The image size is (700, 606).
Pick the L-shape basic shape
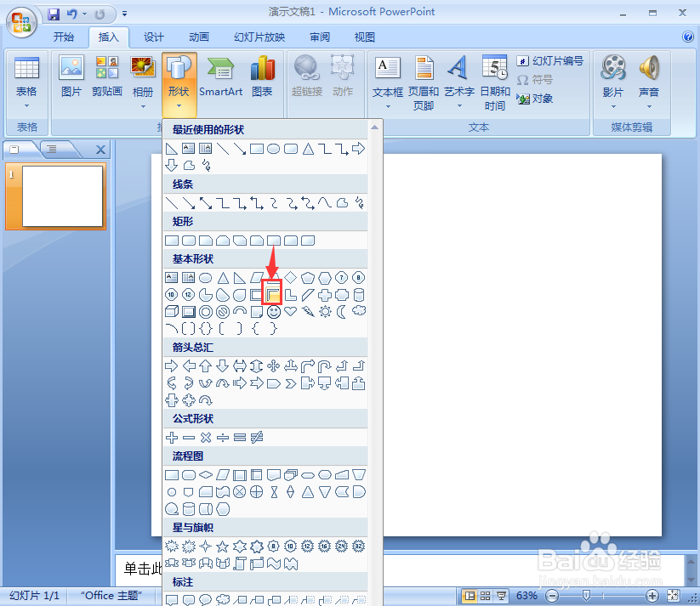click(x=291, y=295)
